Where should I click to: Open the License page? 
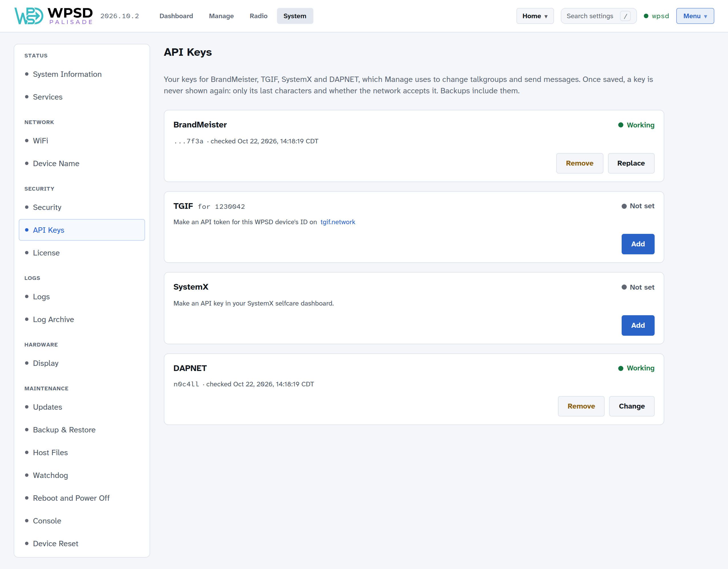coord(82,253)
